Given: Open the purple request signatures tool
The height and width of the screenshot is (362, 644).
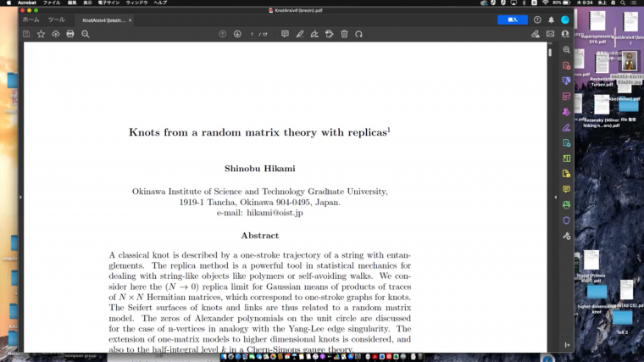Looking at the screenshot, I should (x=566, y=112).
